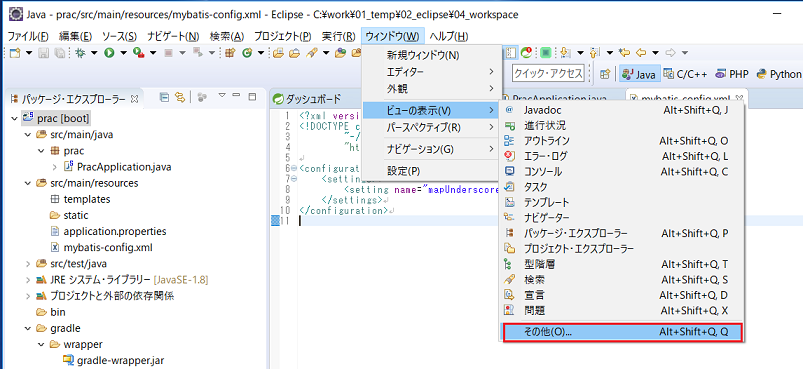
Task: Select the templates package in tree
Action: pyautogui.click(x=80, y=199)
